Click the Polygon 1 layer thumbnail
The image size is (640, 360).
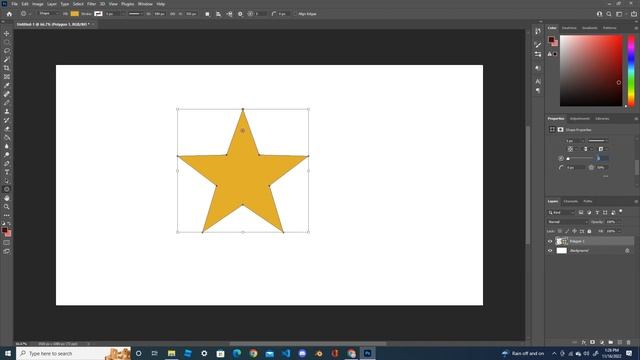pyautogui.click(x=562, y=241)
